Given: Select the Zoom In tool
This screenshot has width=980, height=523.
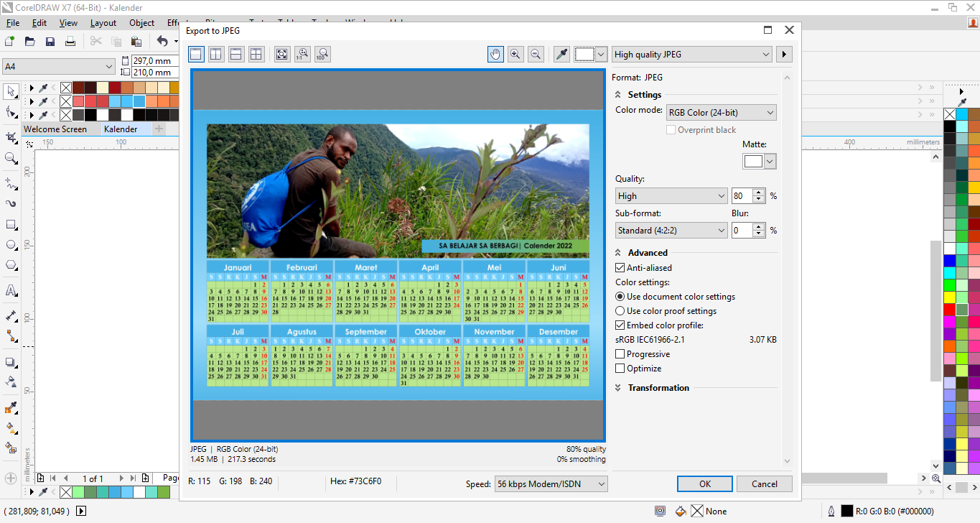Looking at the screenshot, I should pyautogui.click(x=515, y=54).
